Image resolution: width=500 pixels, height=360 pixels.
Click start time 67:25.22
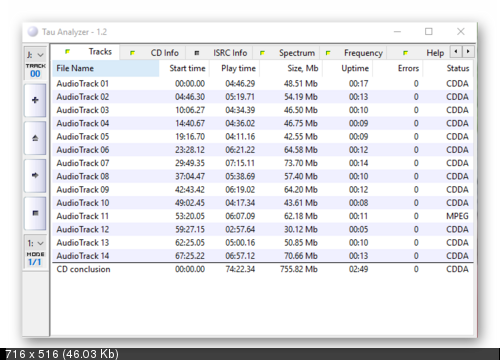click(190, 256)
